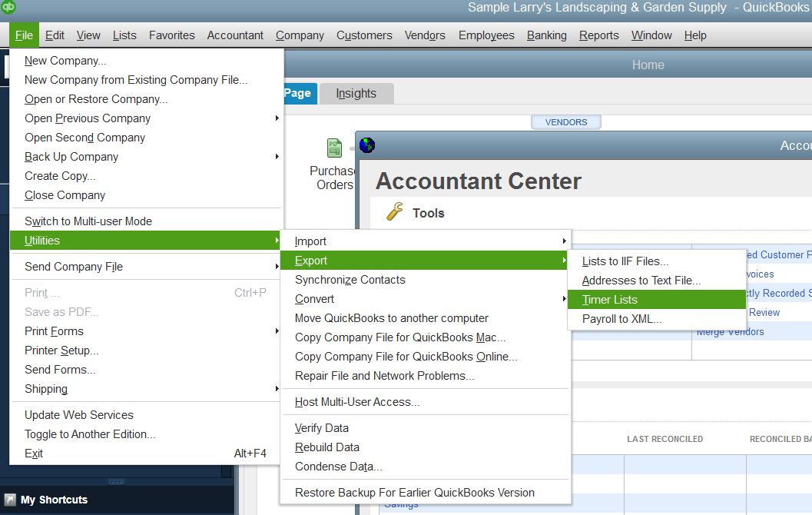Image resolution: width=812 pixels, height=515 pixels.
Task: Choose Rebuild Data from Utilities menu
Action: click(327, 447)
